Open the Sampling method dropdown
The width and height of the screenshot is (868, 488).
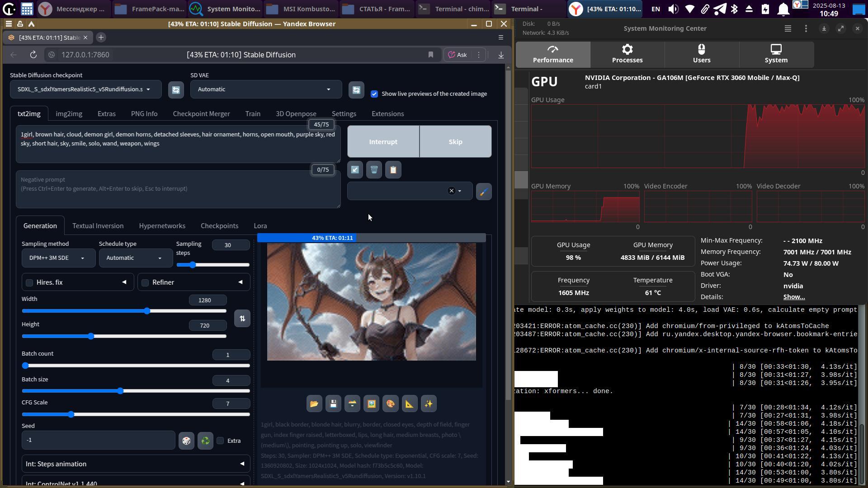(x=58, y=258)
